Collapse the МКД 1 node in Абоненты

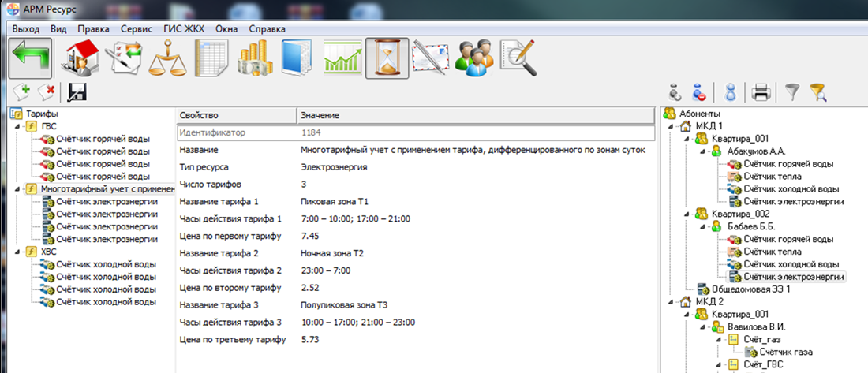click(x=672, y=126)
